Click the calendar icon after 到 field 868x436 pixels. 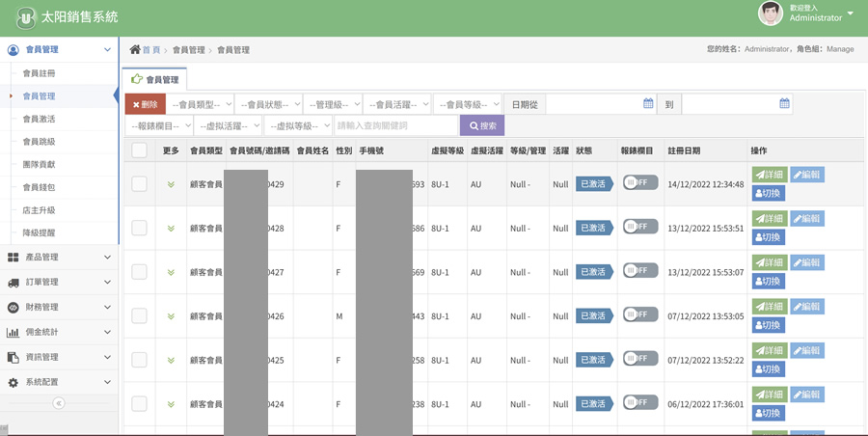tap(784, 104)
